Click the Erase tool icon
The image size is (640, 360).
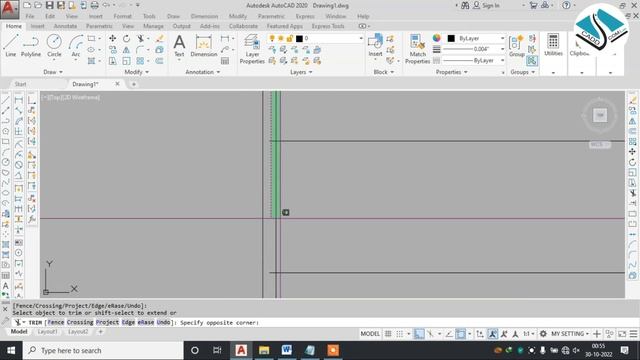point(160,38)
